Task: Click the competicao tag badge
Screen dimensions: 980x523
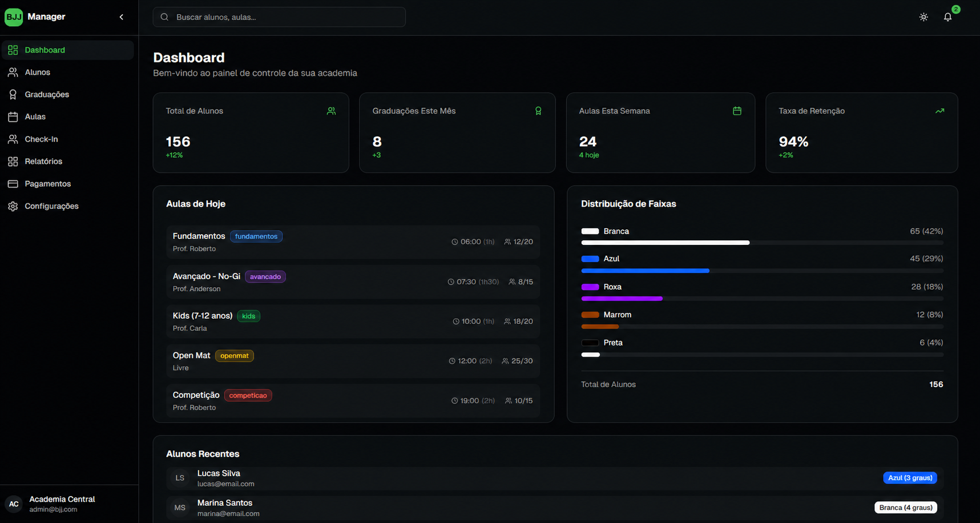Action: [248, 395]
